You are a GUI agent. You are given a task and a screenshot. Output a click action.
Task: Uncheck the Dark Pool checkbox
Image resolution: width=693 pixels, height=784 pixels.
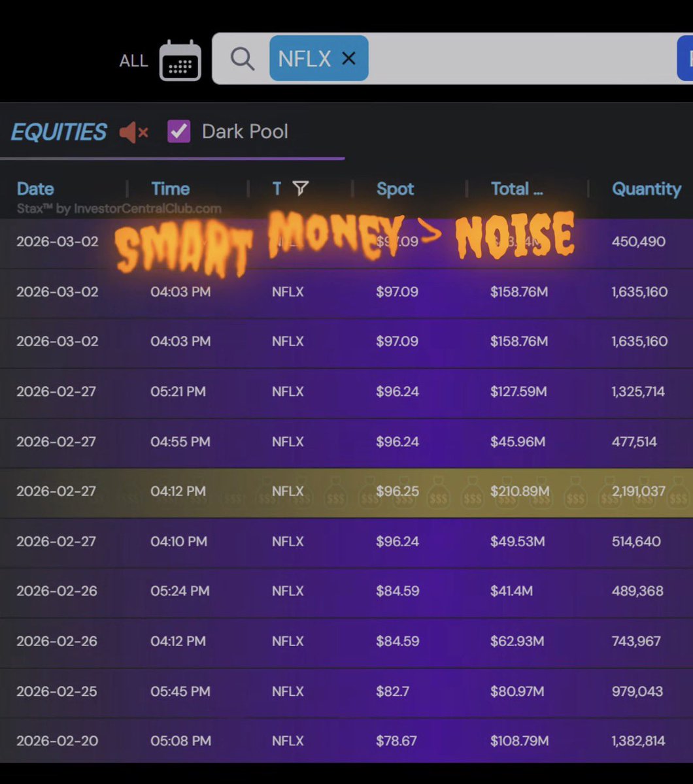[x=178, y=131]
